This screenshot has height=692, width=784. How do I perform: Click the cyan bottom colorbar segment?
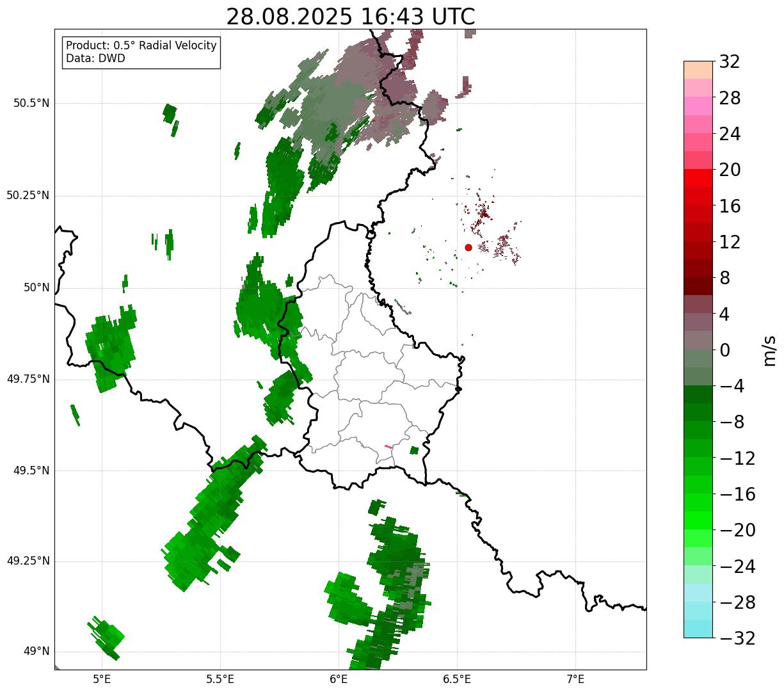698,629
